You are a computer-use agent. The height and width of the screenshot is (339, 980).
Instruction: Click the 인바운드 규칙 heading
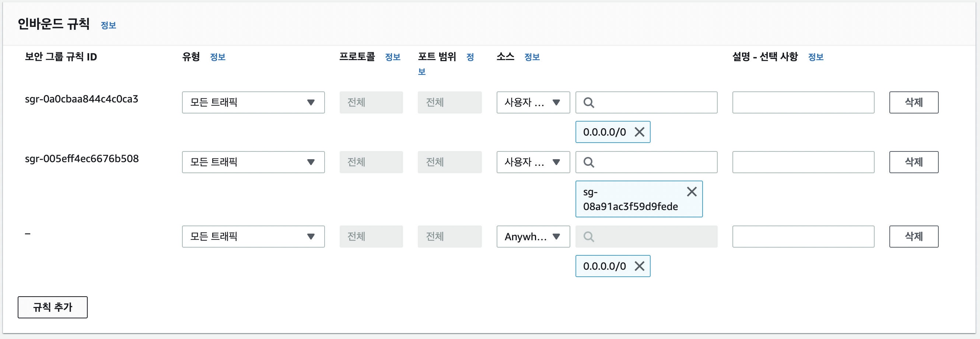[54, 24]
